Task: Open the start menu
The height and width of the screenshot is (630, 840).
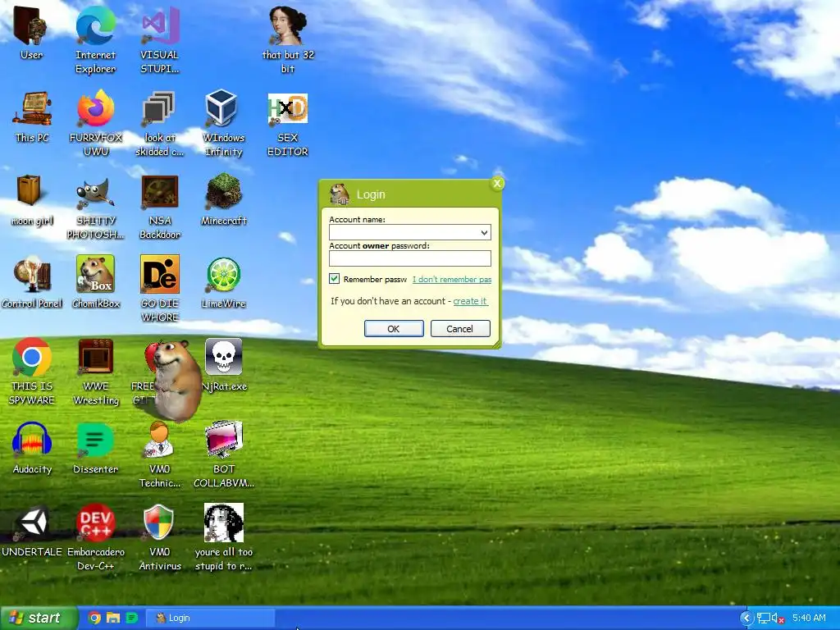Action: (x=38, y=618)
